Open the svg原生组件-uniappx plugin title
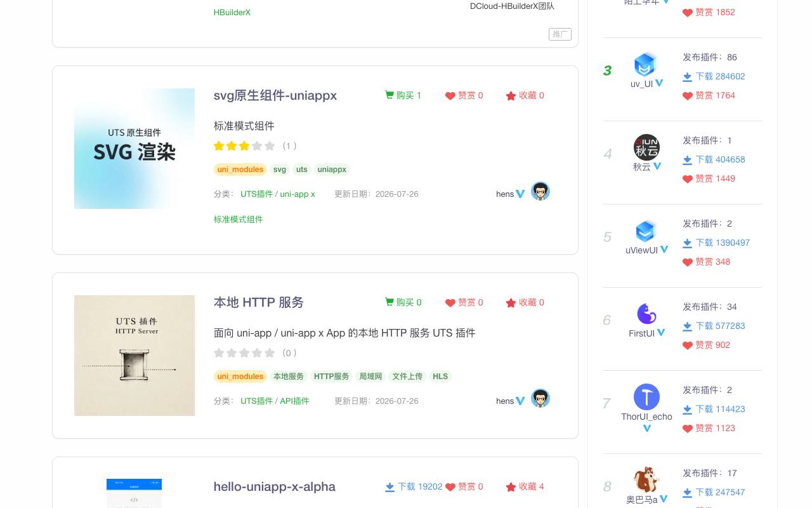Image resolution: width=812 pixels, height=508 pixels. (x=275, y=95)
